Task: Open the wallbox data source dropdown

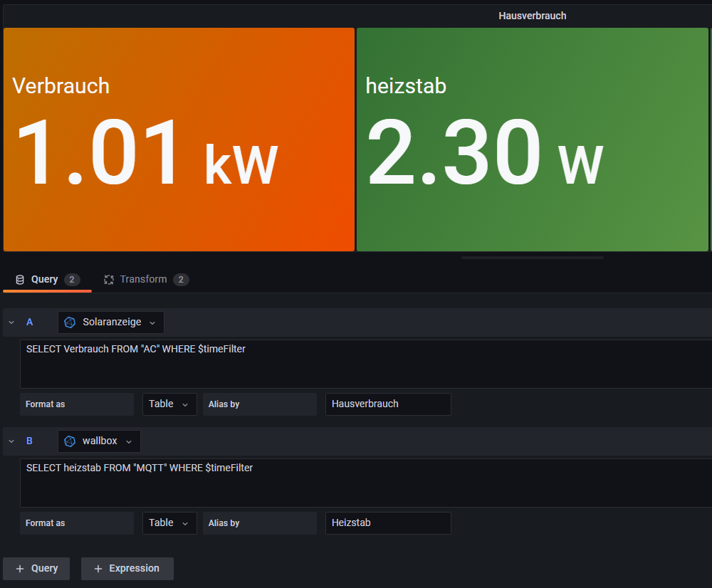Action: (x=100, y=441)
